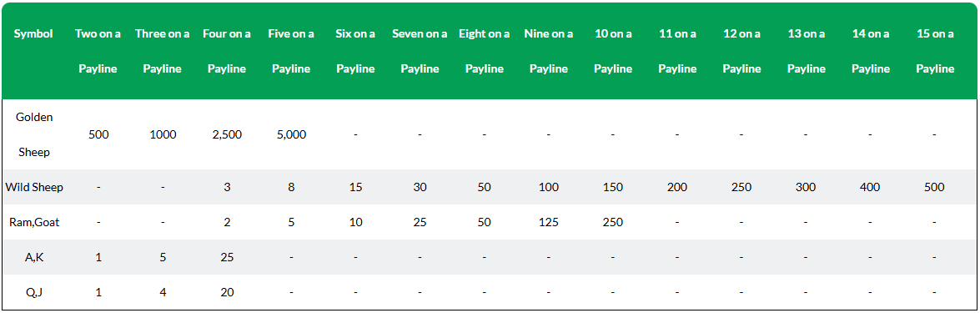The height and width of the screenshot is (313, 980).
Task: Click the Two on a Payline header
Action: click(x=98, y=52)
